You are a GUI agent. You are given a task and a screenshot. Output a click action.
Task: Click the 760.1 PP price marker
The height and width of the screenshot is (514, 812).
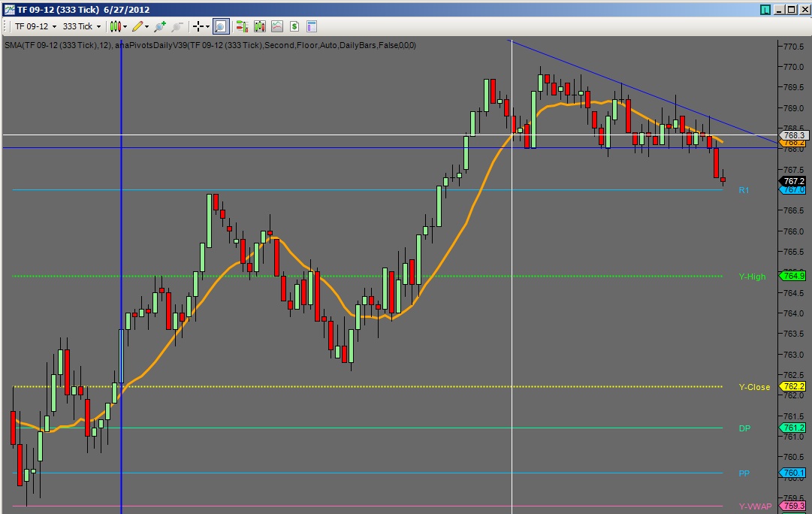pos(792,473)
